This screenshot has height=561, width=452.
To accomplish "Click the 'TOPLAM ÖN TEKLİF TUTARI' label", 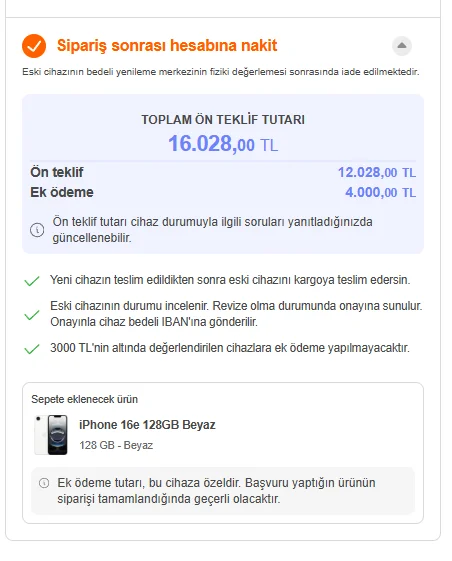I will 223,120.
